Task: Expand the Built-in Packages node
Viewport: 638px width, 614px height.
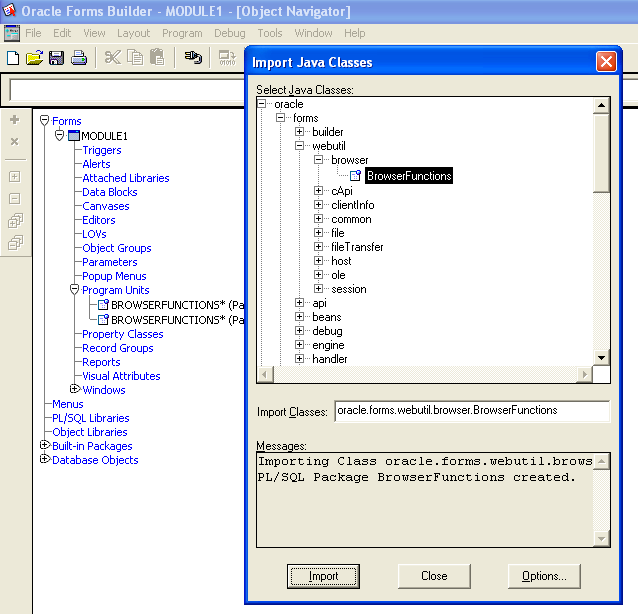Action: coord(44,445)
